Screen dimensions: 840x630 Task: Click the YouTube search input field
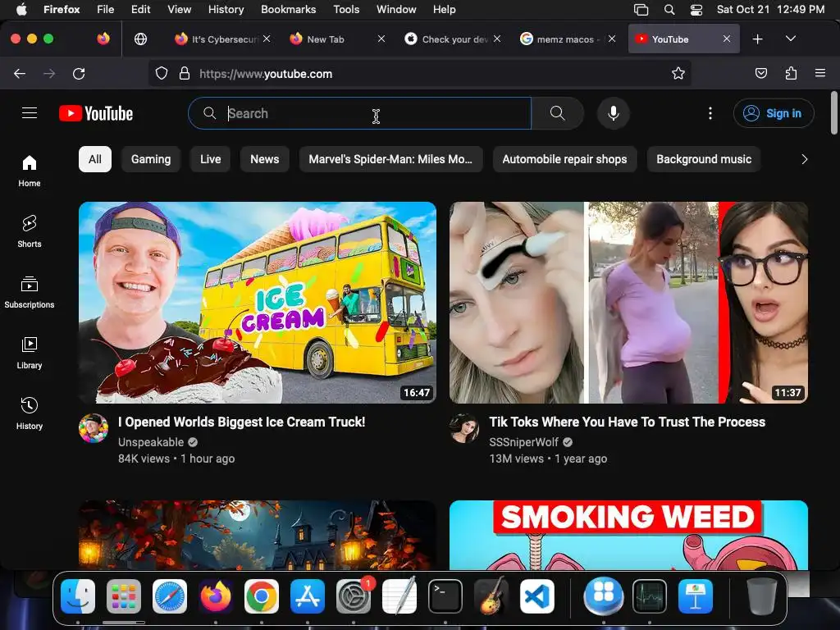click(x=359, y=113)
